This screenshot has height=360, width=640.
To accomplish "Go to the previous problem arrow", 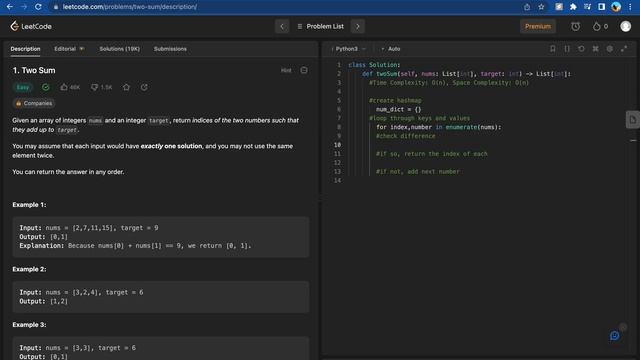I will pyautogui.click(x=282, y=26).
